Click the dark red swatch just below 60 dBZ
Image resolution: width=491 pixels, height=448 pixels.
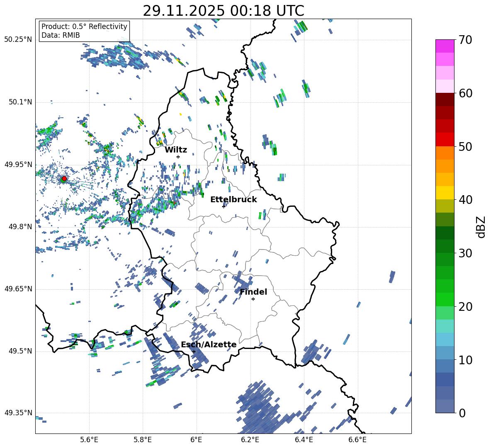click(x=445, y=99)
